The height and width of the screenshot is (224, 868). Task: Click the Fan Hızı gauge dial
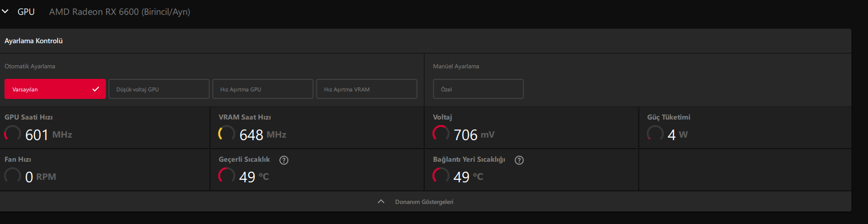click(13, 176)
